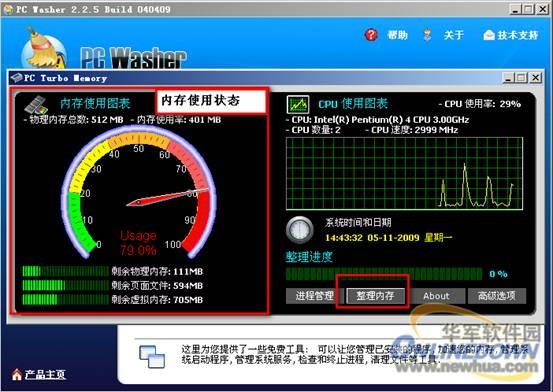
Task: Click the 剩余页面文件 green bar
Action: 66,285
